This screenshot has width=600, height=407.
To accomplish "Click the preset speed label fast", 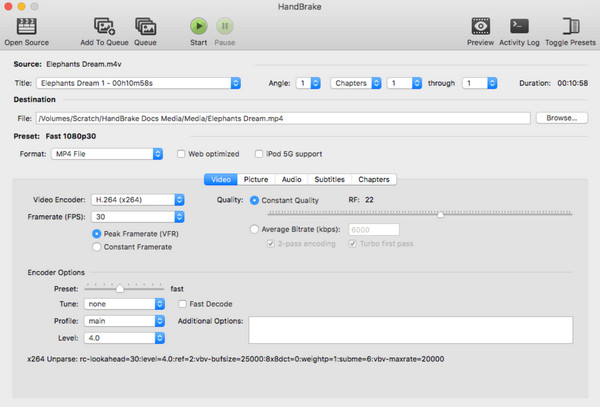I will 177,289.
